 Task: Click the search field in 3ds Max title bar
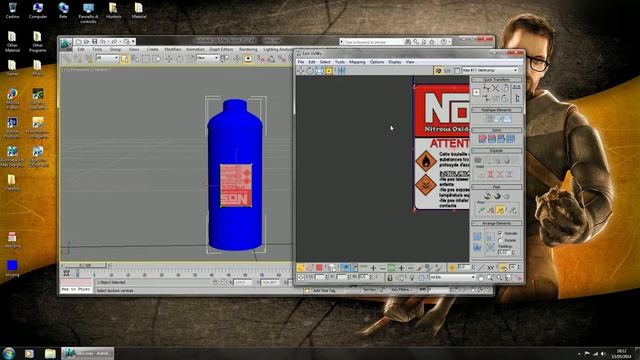point(372,42)
